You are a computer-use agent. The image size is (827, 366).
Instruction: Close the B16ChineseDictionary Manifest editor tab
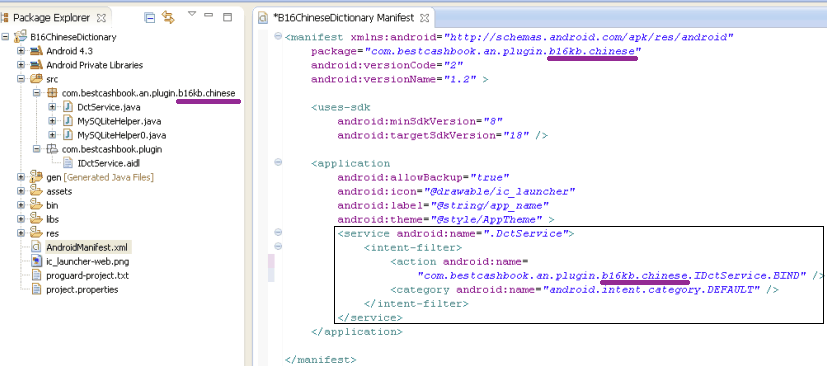coord(425,18)
